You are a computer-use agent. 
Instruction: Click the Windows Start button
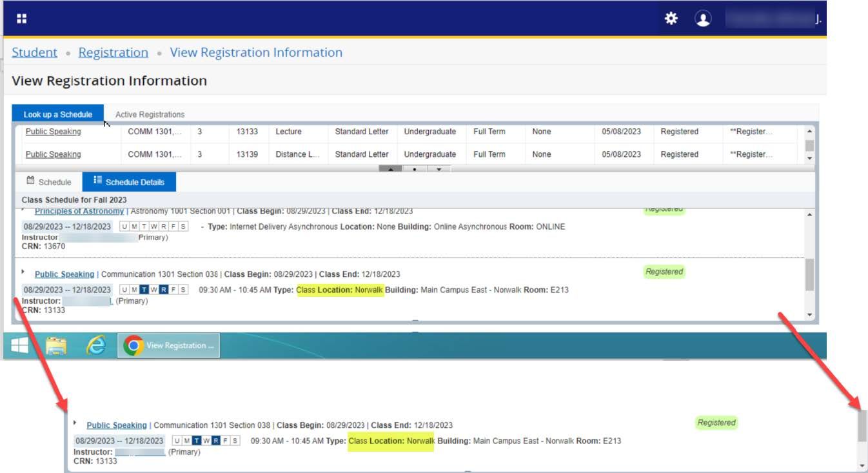pyautogui.click(x=20, y=346)
